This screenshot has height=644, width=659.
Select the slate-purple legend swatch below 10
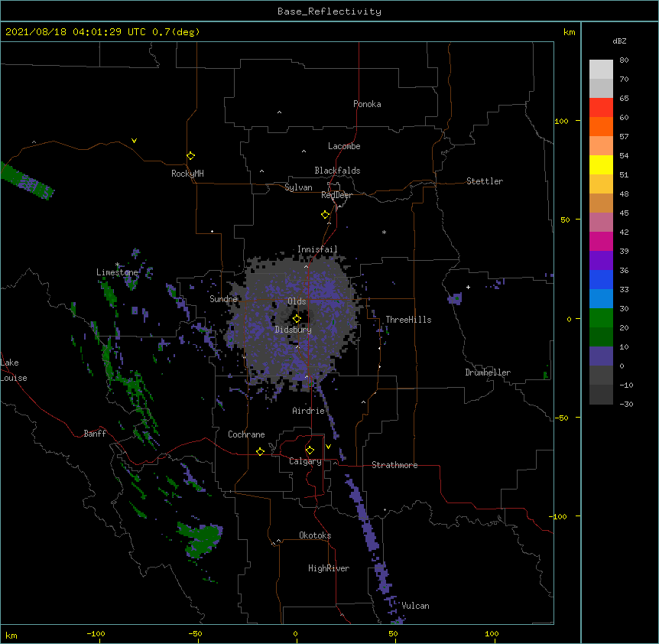[601, 356]
